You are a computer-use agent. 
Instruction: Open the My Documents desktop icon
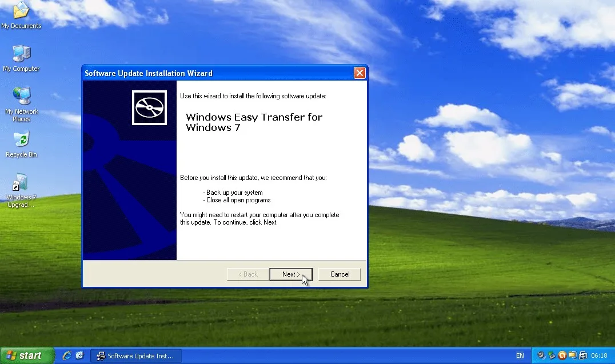[21, 15]
